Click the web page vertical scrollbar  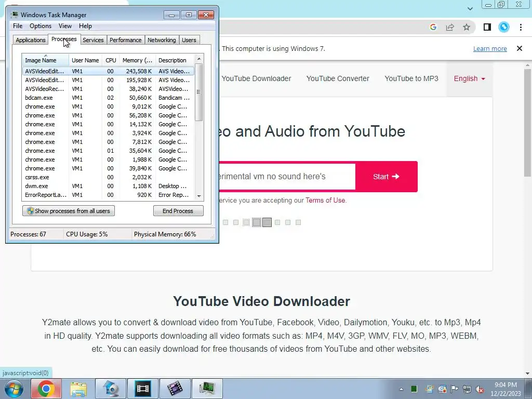click(x=528, y=122)
